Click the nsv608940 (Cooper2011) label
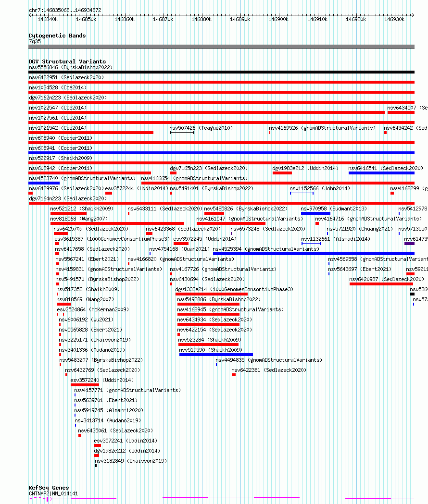 point(61,138)
